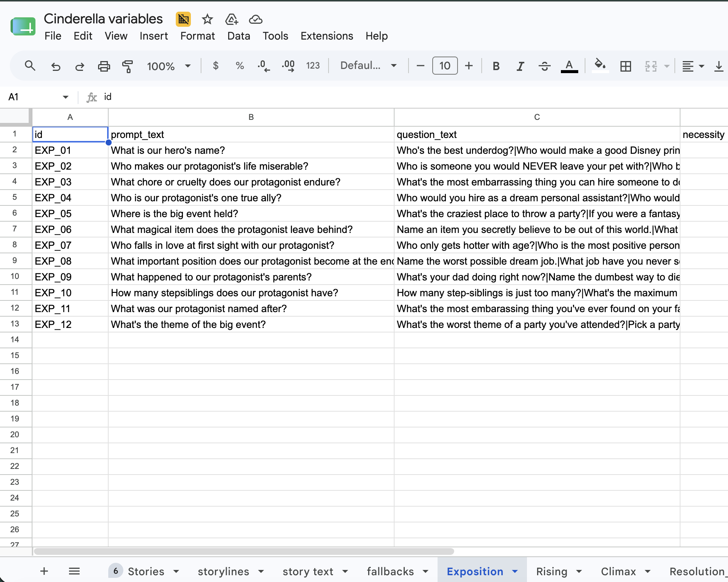This screenshot has width=728, height=582.
Task: Increase decimal places
Action: [288, 66]
